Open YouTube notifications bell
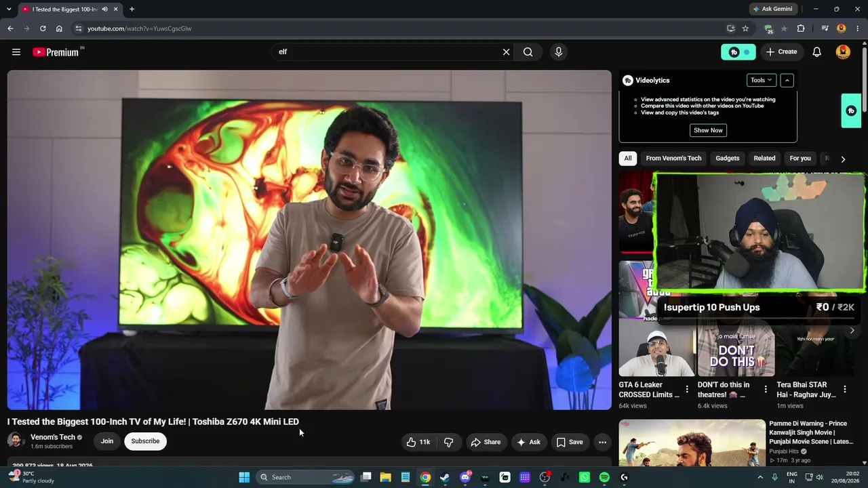 click(x=817, y=52)
